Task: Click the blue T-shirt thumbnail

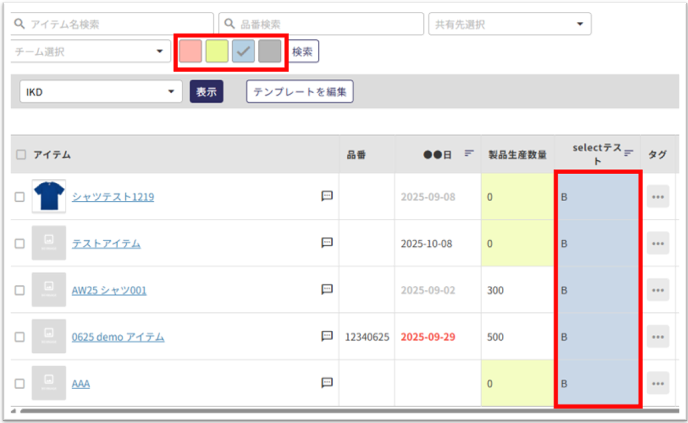Action: 48,196
